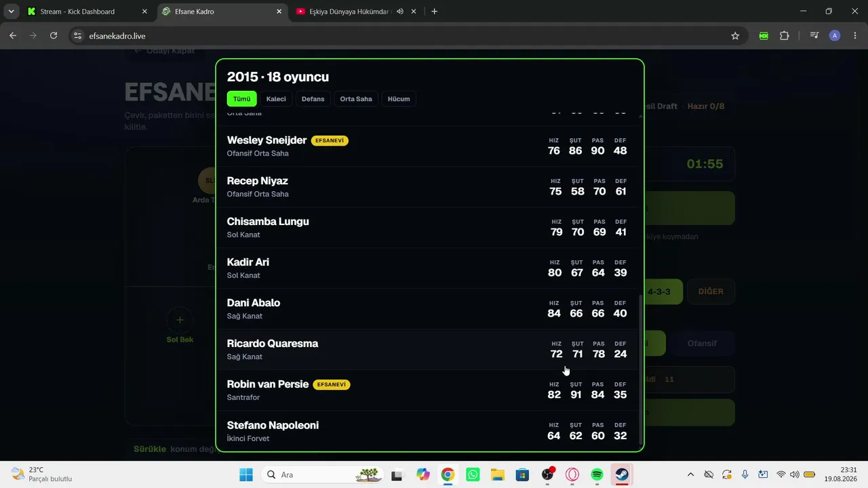Screen dimensions: 868x488
Task: Click the taskbar Ara search box
Action: pos(324,474)
